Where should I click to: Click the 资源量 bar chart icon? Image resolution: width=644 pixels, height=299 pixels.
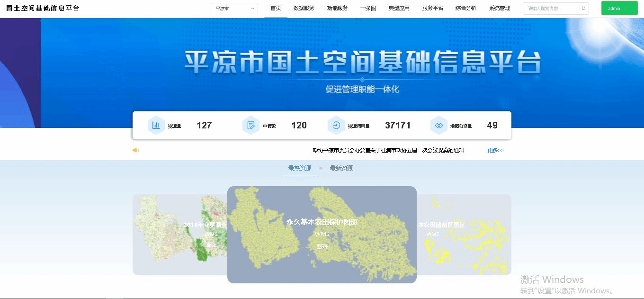(156, 126)
